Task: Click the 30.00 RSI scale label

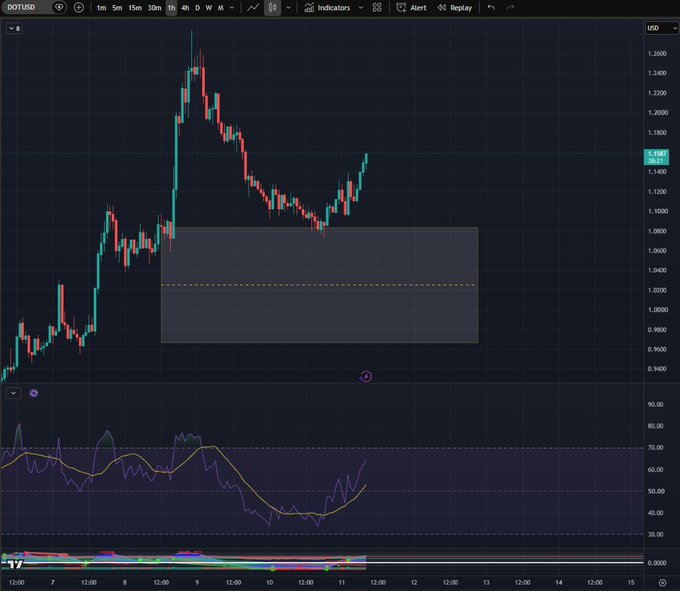Action: 655,534
